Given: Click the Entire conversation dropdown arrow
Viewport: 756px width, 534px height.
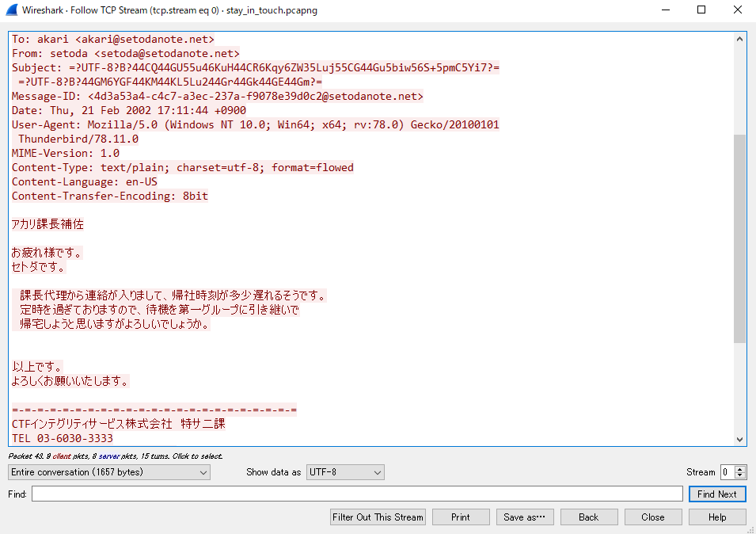Looking at the screenshot, I should pyautogui.click(x=202, y=471).
